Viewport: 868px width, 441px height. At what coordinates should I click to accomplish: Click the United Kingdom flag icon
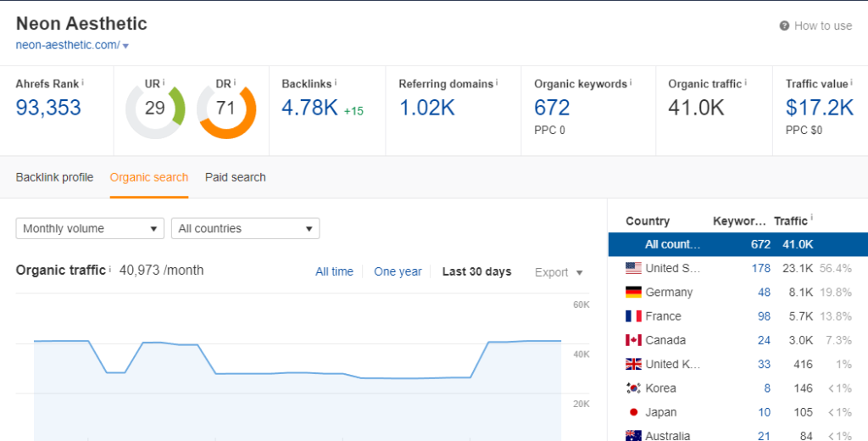click(x=633, y=364)
